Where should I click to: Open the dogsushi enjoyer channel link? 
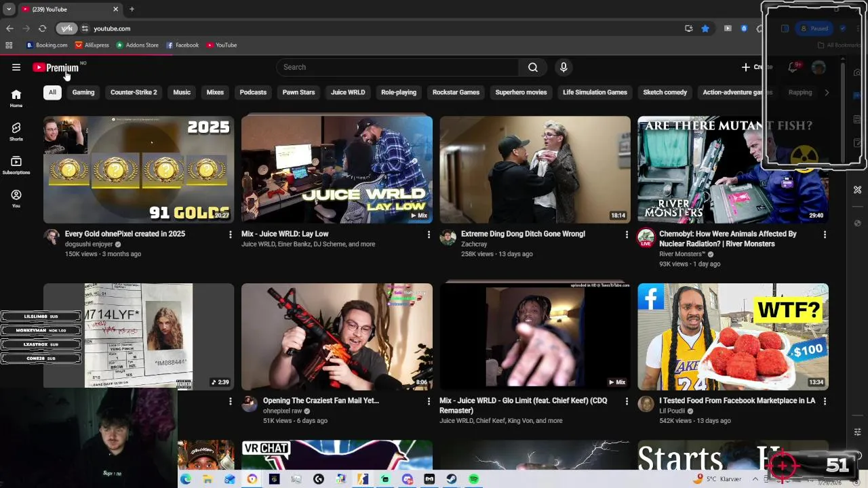click(89, 244)
